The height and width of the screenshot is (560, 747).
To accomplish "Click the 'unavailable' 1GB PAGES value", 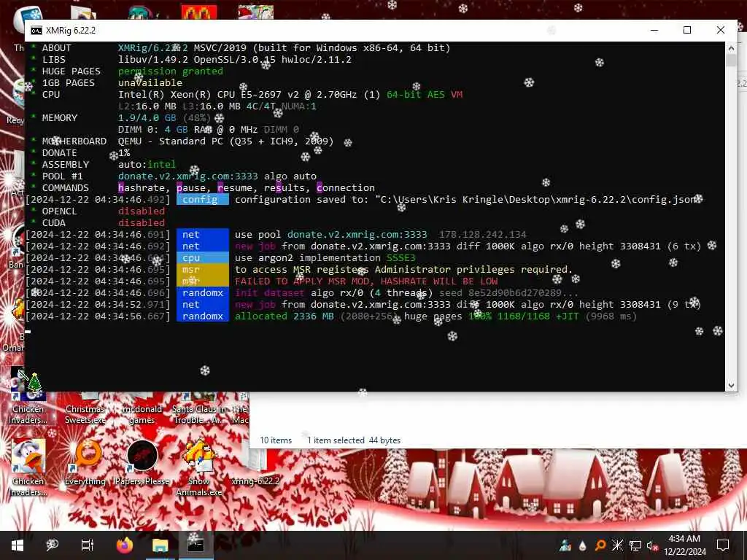I will point(150,83).
